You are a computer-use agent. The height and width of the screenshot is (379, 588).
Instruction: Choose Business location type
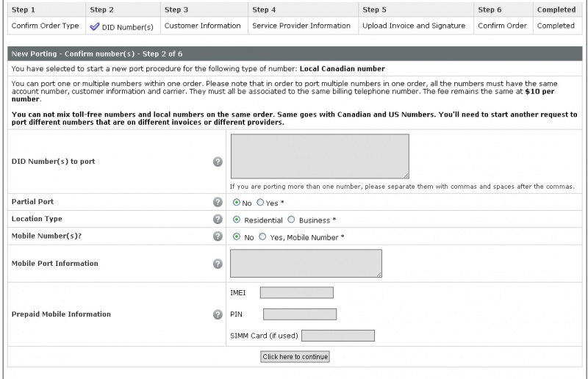291,220
